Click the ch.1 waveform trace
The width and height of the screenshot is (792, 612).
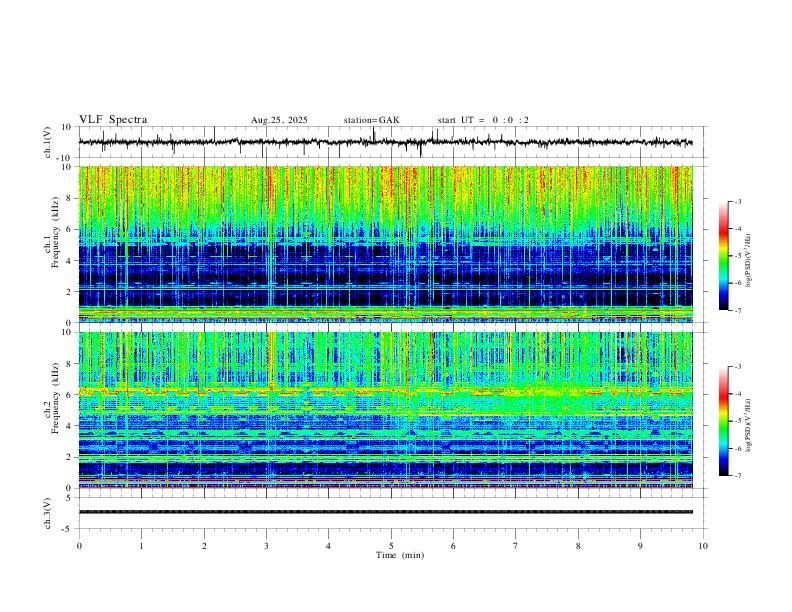385,142
